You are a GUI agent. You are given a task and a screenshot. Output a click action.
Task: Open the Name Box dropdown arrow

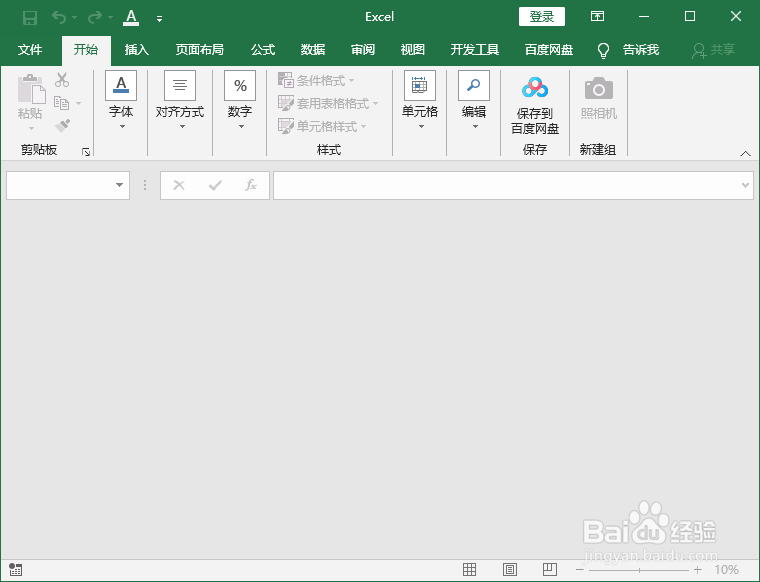[119, 185]
